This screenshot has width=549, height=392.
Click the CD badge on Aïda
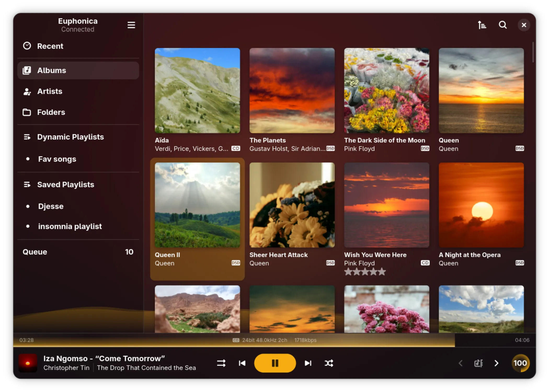coord(236,148)
